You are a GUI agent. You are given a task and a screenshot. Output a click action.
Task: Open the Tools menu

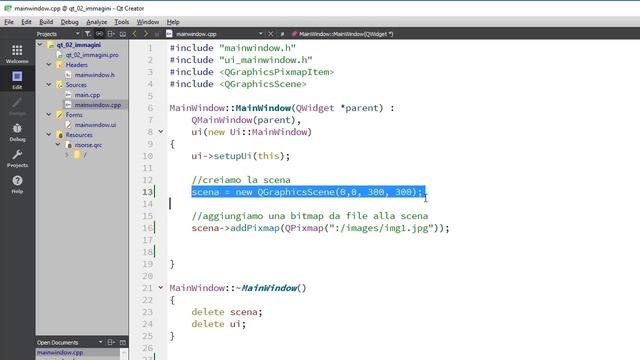tap(121, 22)
